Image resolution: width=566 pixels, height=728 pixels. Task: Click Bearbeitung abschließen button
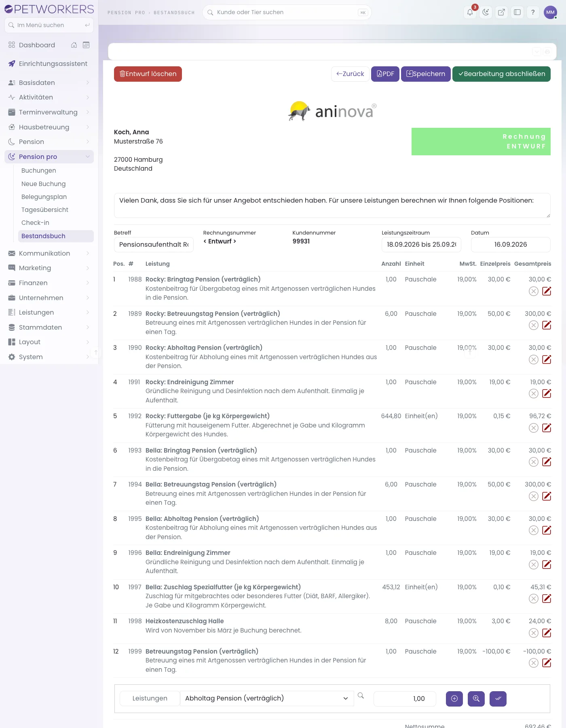tap(501, 74)
